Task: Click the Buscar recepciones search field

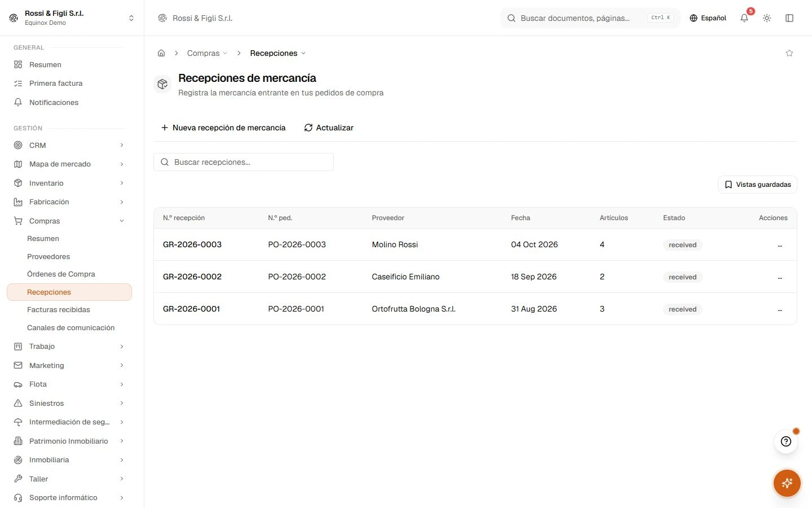Action: coord(244,162)
